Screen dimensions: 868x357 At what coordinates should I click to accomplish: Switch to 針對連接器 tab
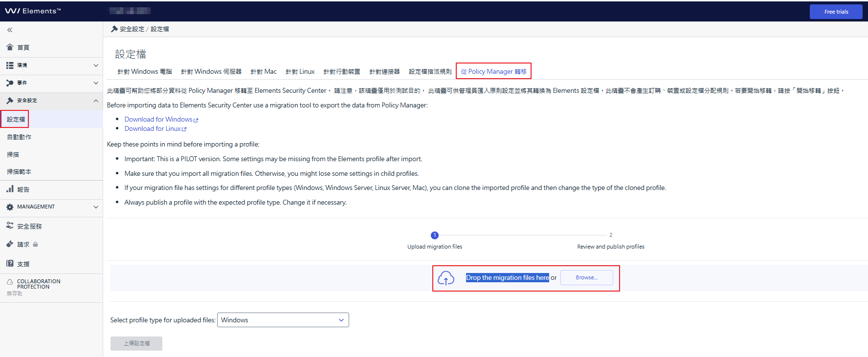pyautogui.click(x=384, y=71)
